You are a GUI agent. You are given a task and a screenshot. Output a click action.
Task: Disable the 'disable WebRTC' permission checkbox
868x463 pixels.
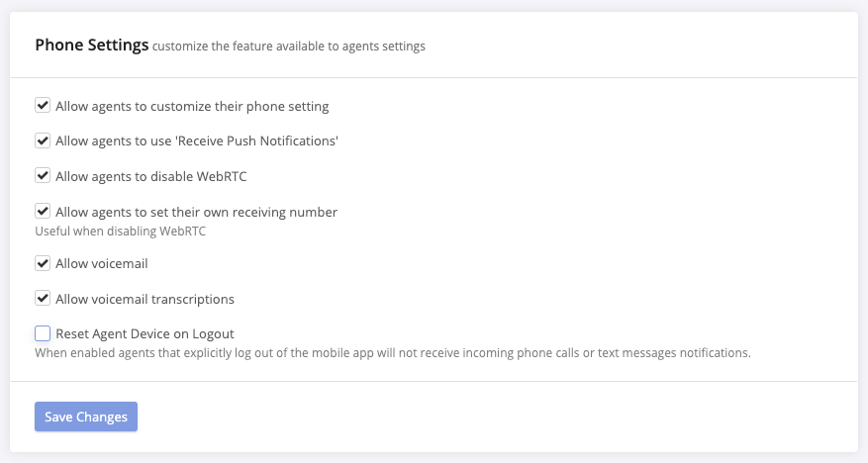tap(43, 175)
